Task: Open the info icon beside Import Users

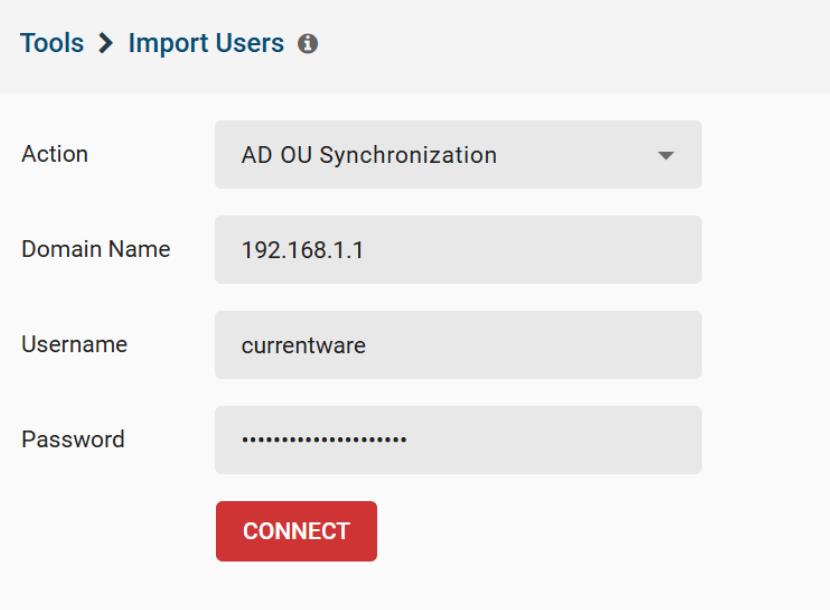Action: coord(308,43)
